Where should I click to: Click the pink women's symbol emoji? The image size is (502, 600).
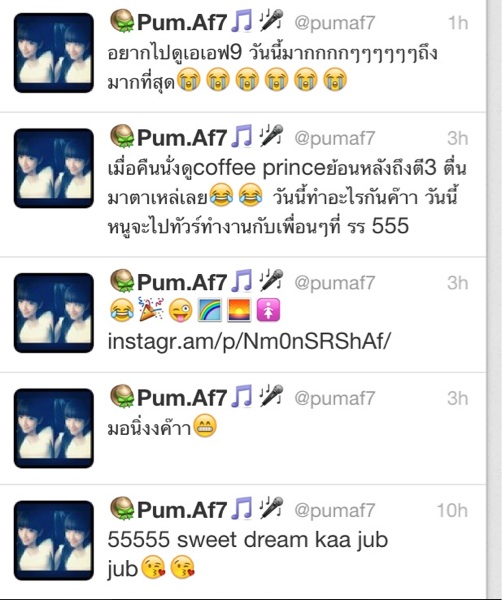(x=268, y=310)
